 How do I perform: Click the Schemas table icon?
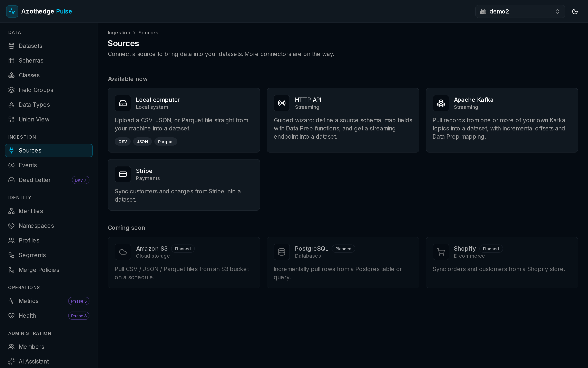[11, 61]
